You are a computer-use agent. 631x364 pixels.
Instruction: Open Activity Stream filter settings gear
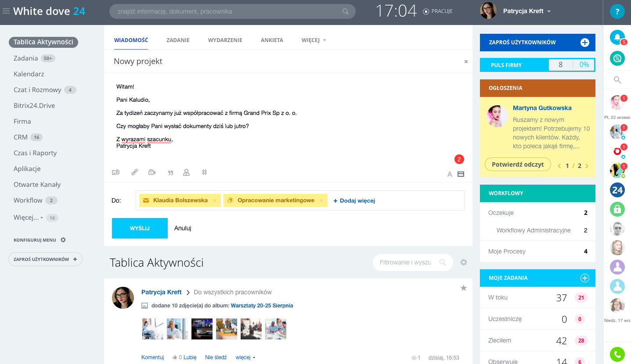[x=464, y=262]
